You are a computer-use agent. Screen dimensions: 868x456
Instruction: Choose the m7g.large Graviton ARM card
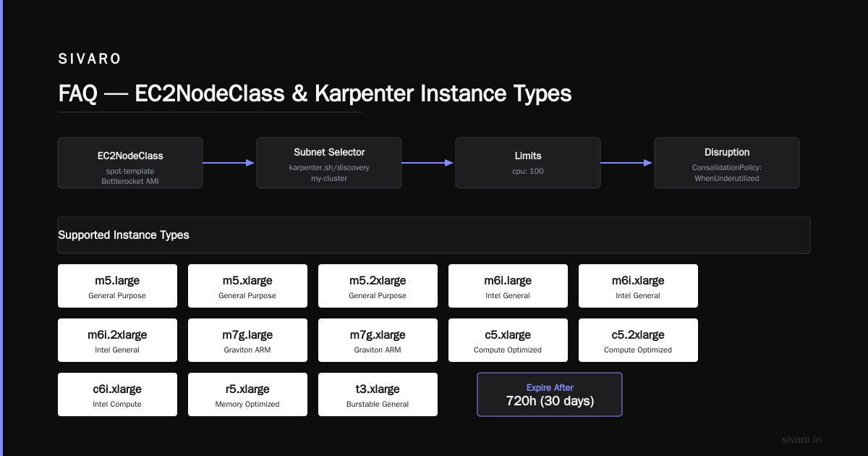(247, 340)
